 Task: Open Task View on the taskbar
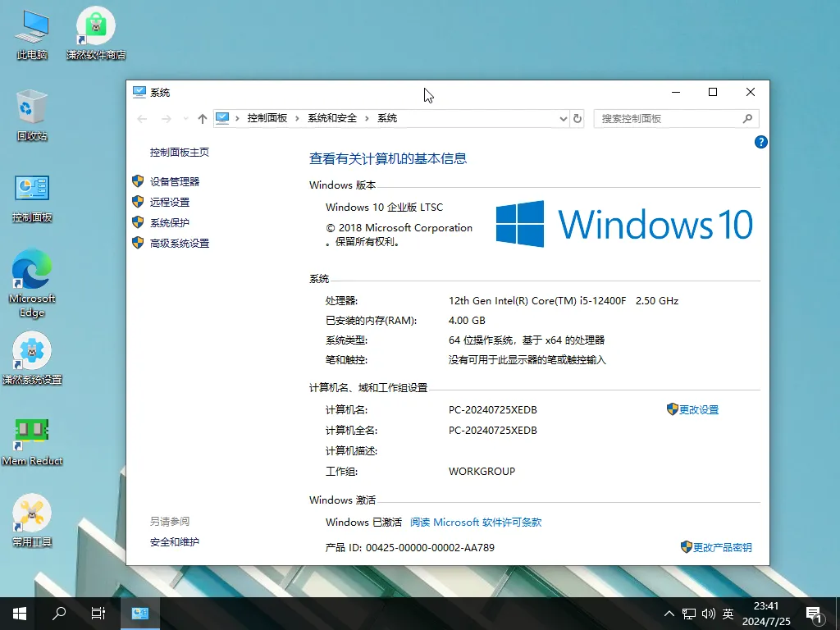click(x=98, y=613)
